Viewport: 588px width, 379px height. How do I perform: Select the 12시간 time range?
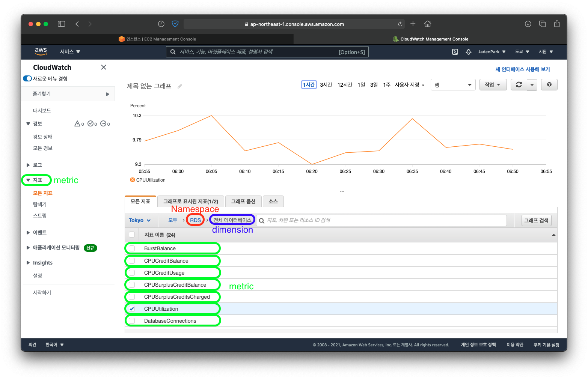[x=345, y=85]
